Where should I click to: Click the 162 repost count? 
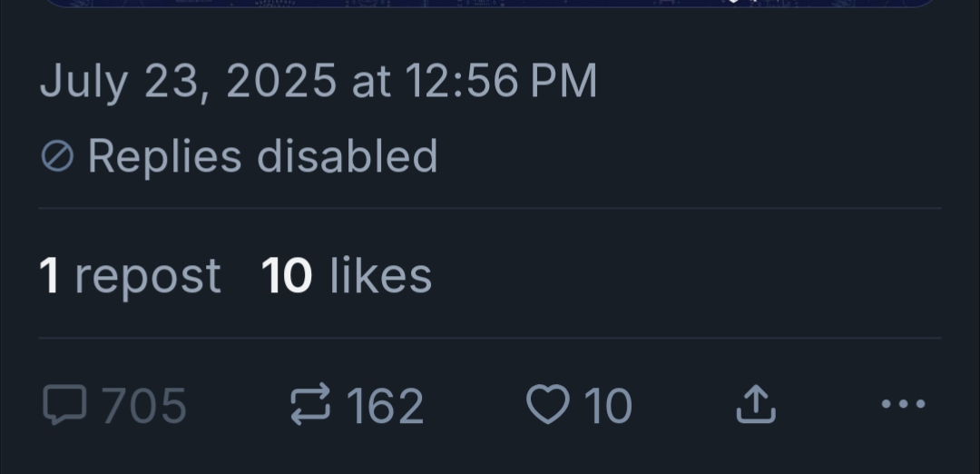point(386,406)
